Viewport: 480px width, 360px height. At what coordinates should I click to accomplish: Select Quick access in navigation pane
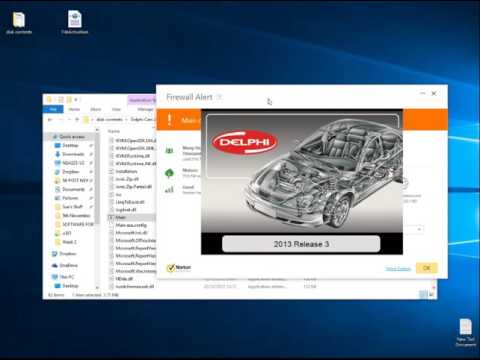coord(72,137)
